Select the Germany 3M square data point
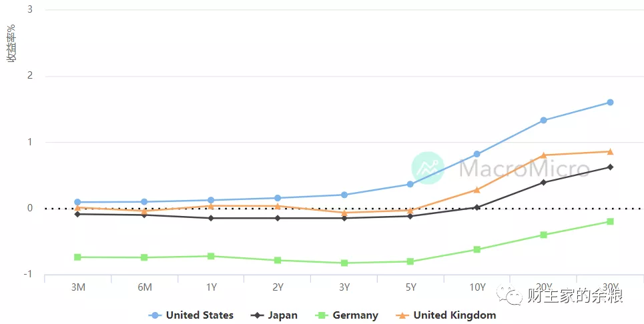 click(x=77, y=257)
